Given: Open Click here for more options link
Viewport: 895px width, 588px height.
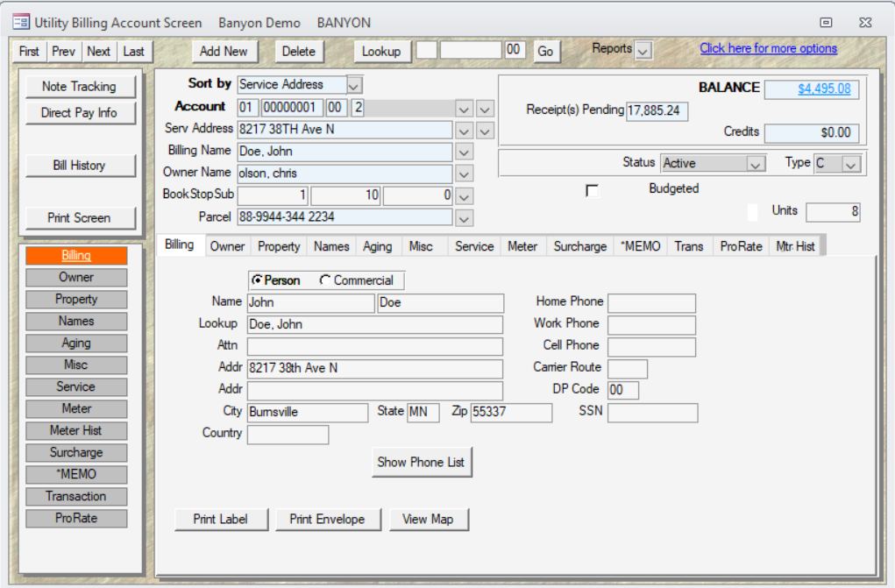Looking at the screenshot, I should pyautogui.click(x=768, y=48).
